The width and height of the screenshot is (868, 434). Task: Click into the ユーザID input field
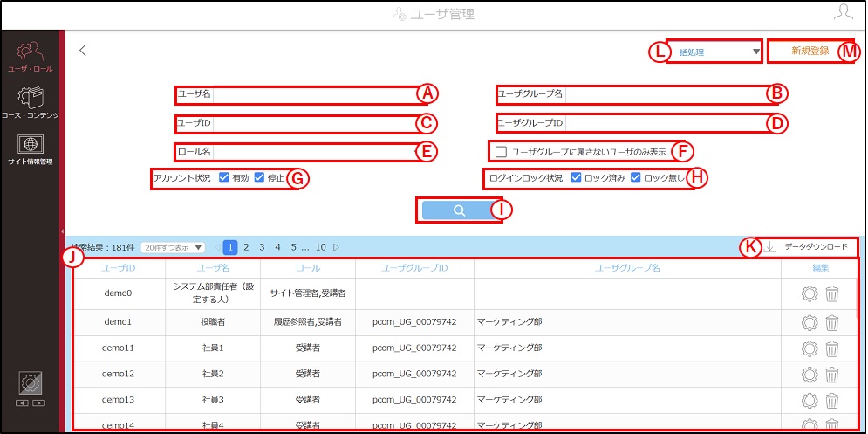pyautogui.click(x=314, y=123)
